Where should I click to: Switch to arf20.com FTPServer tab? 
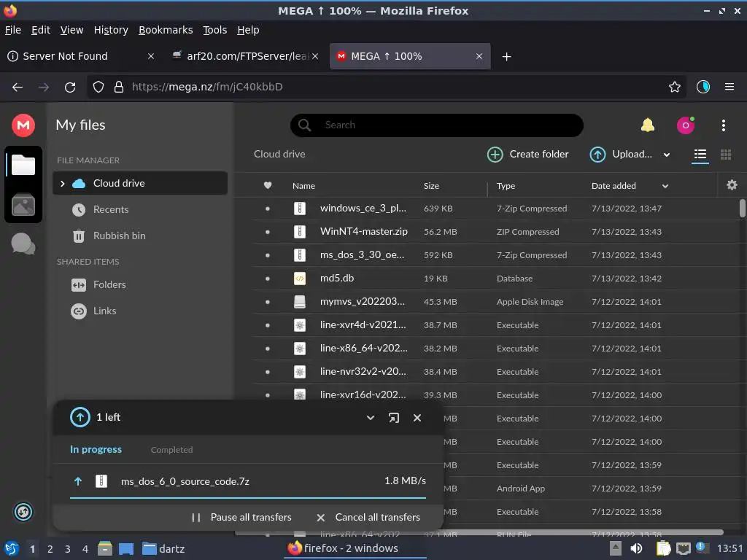[245, 56]
